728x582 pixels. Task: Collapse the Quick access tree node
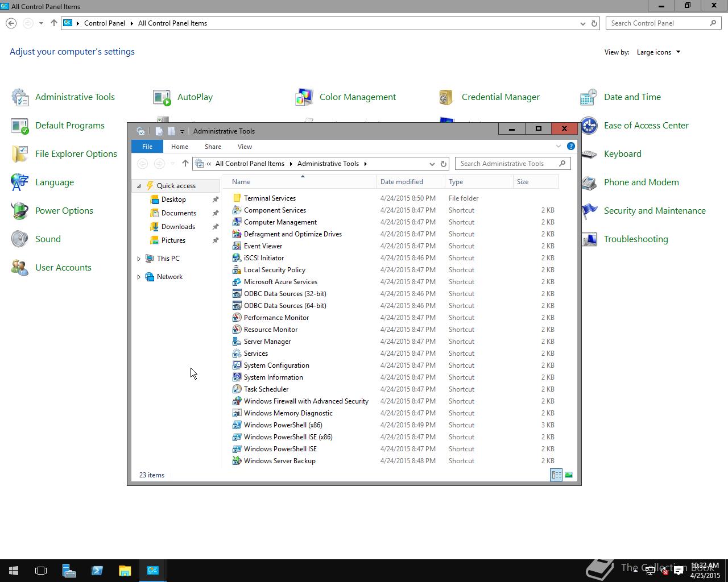click(x=139, y=186)
